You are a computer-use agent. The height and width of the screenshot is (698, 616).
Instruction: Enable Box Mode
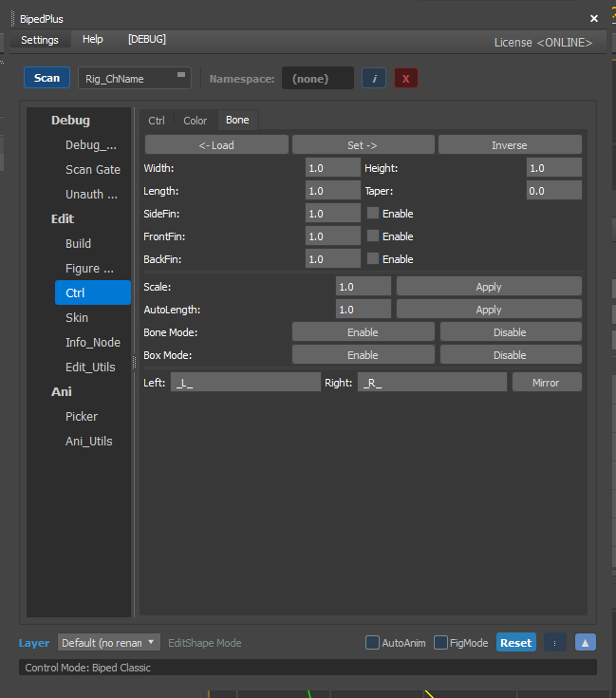363,355
